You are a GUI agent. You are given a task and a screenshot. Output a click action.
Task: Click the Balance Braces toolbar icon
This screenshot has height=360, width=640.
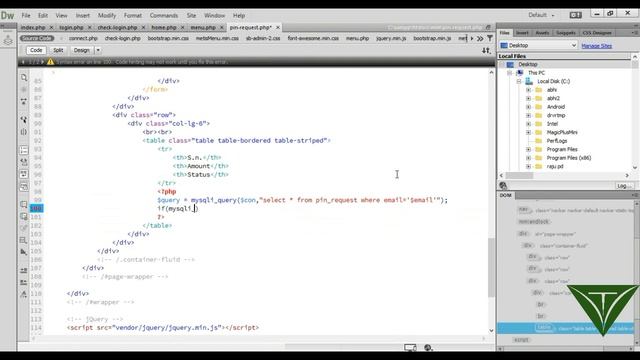[24, 132]
